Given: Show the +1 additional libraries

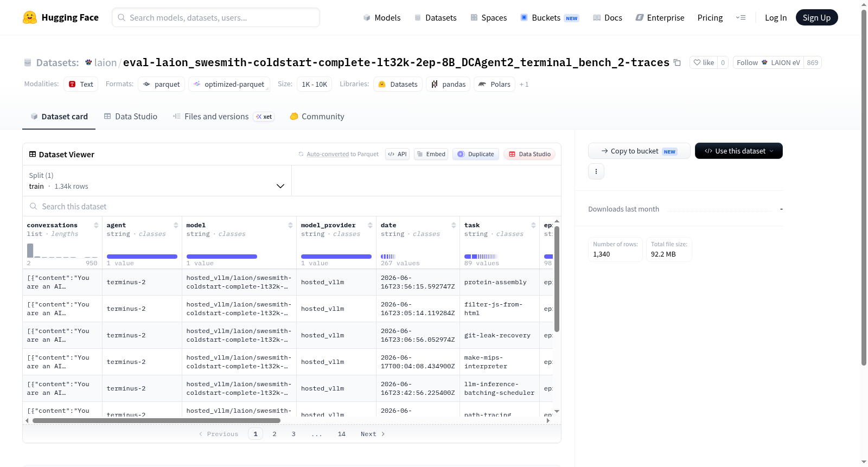Looking at the screenshot, I should tap(524, 84).
